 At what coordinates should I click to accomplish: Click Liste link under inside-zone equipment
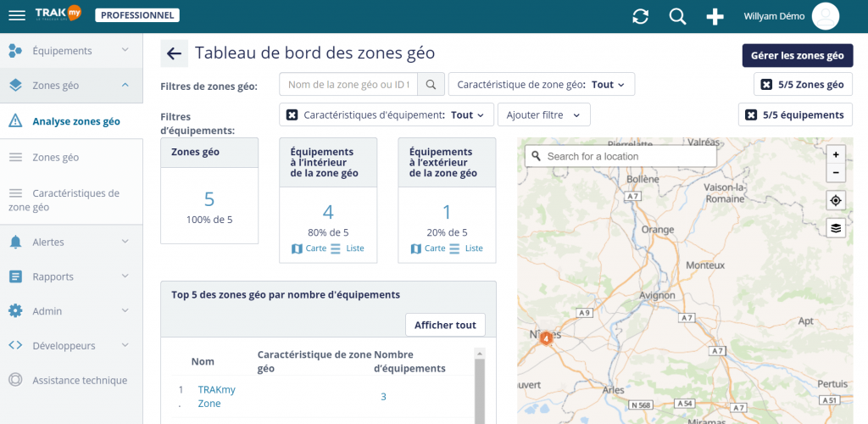[355, 248]
